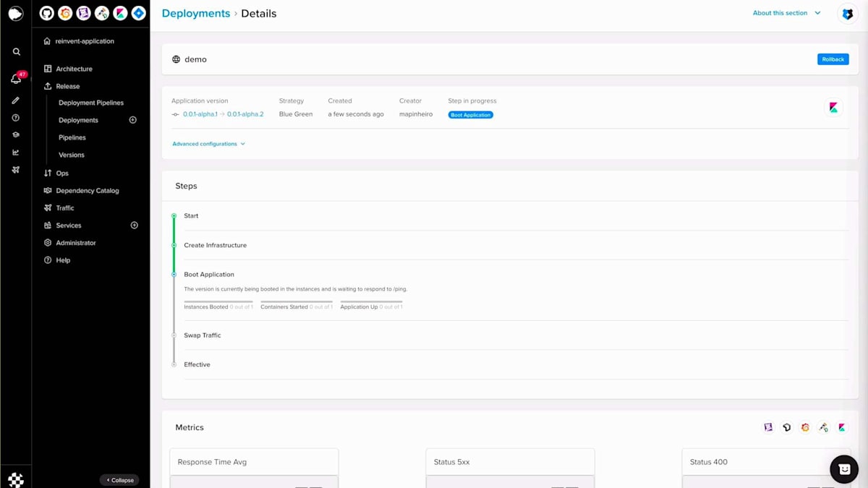Click the Kibana icon in Metrics header

(842, 428)
